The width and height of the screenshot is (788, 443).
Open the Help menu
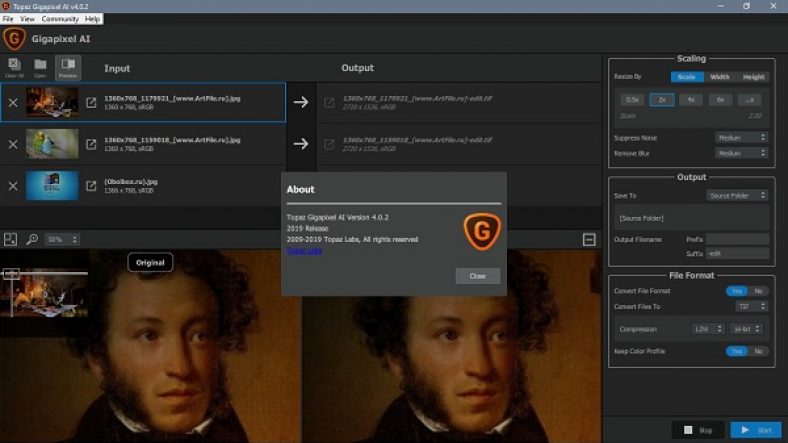92,19
